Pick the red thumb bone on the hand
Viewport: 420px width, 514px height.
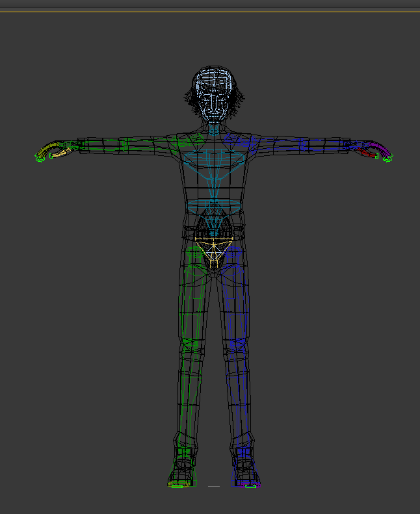367,153
